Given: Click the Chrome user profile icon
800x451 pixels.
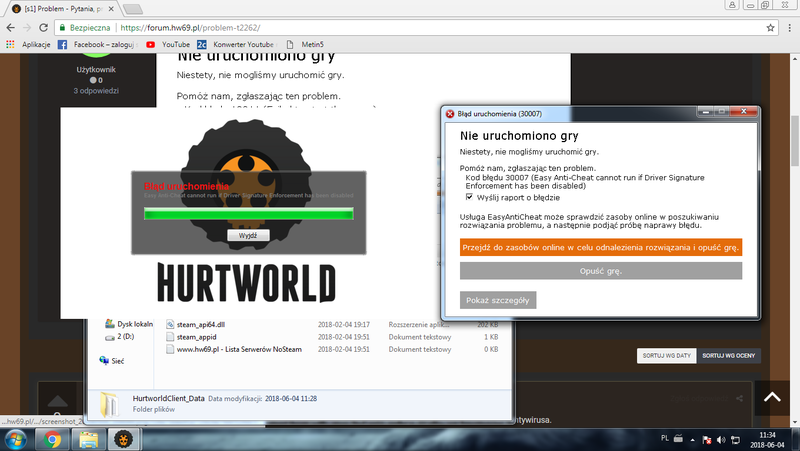Looking at the screenshot, I should click(x=732, y=5).
